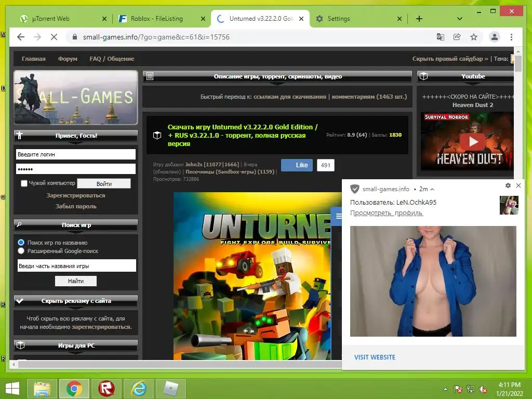Click the Найти search button

(76, 281)
